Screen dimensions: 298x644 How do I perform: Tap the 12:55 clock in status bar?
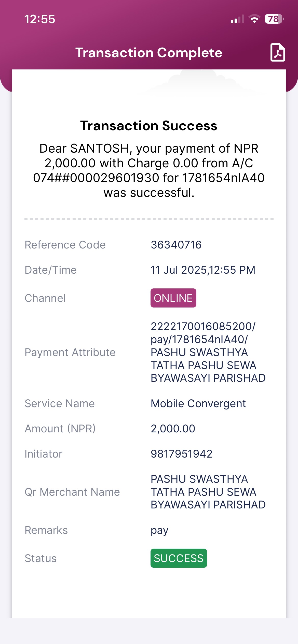[40, 19]
